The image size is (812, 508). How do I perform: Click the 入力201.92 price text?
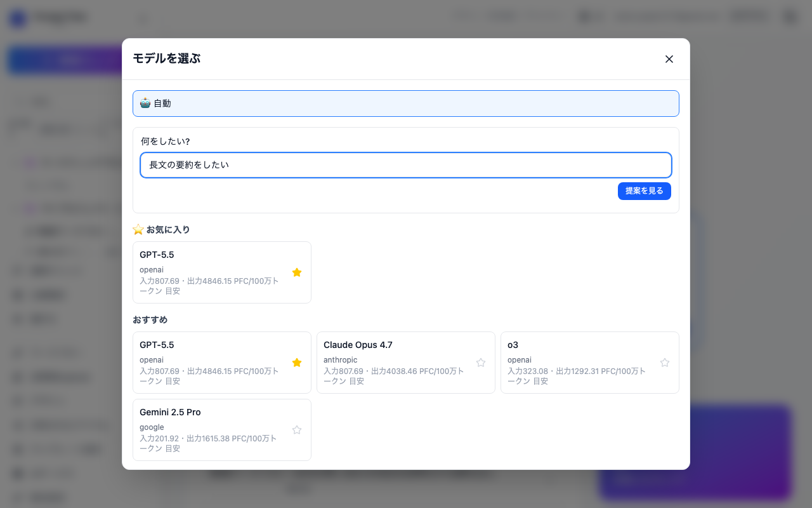click(160, 438)
